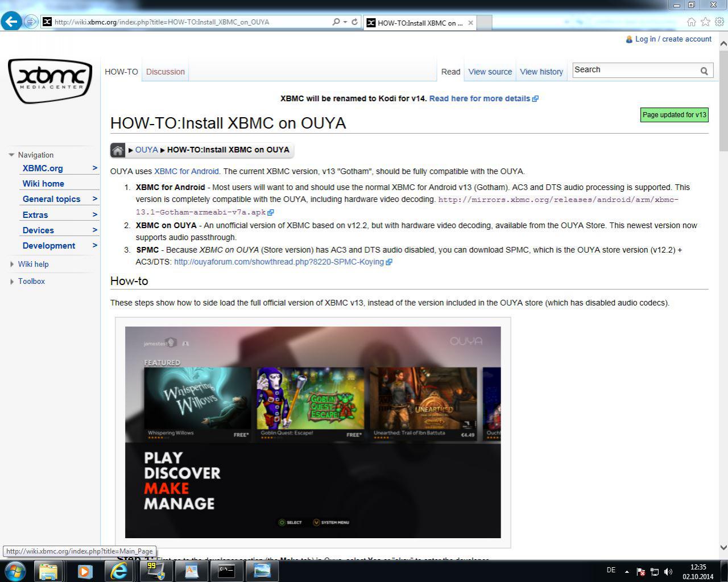
Task: Click the page scrollbar down arrow
Action: coord(723,548)
